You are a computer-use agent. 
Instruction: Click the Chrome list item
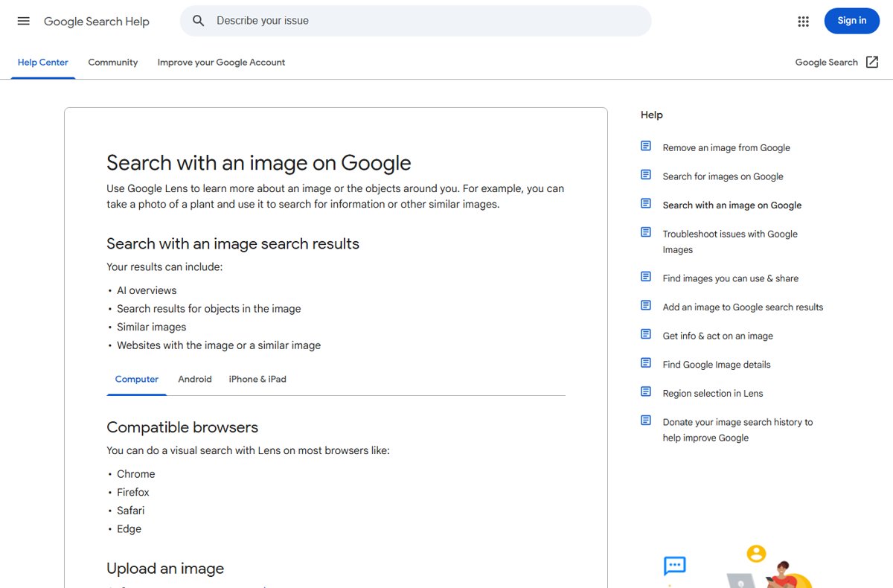136,474
